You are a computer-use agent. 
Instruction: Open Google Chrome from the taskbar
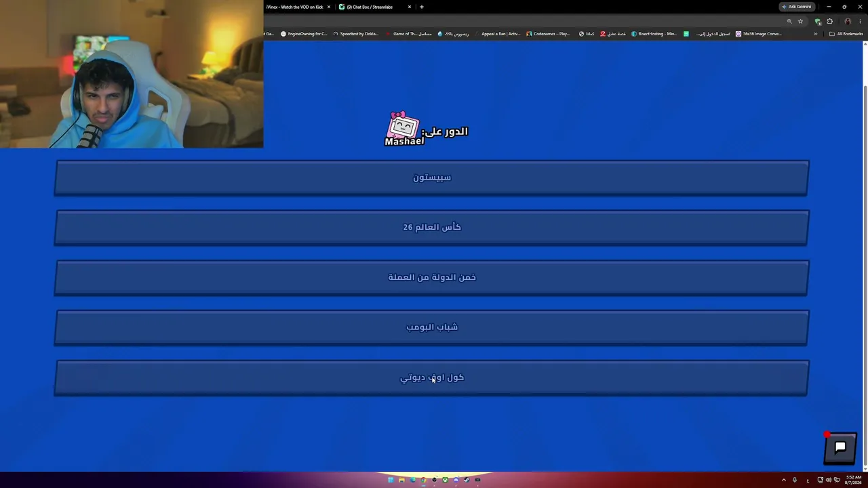click(x=423, y=480)
